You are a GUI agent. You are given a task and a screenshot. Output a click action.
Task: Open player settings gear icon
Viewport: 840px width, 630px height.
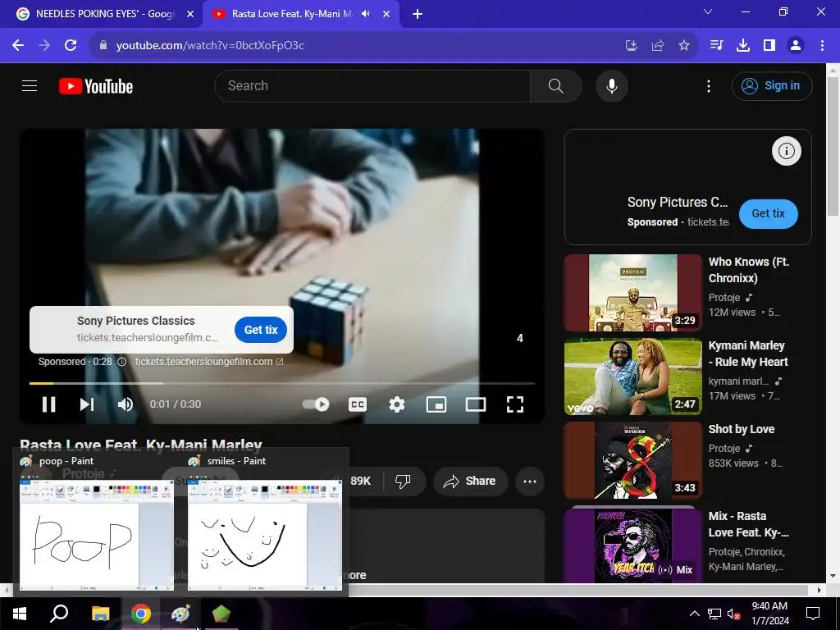coord(396,404)
